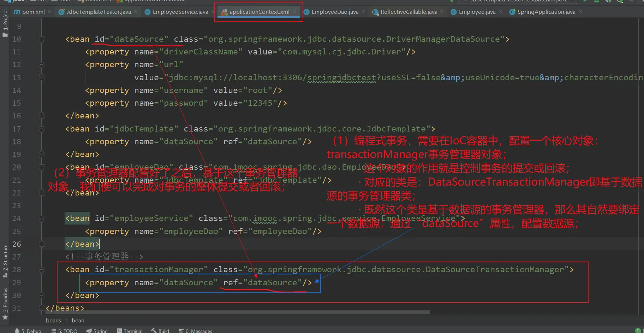
Task: Click the class icon on EmployeeDao.java tab
Action: point(306,12)
